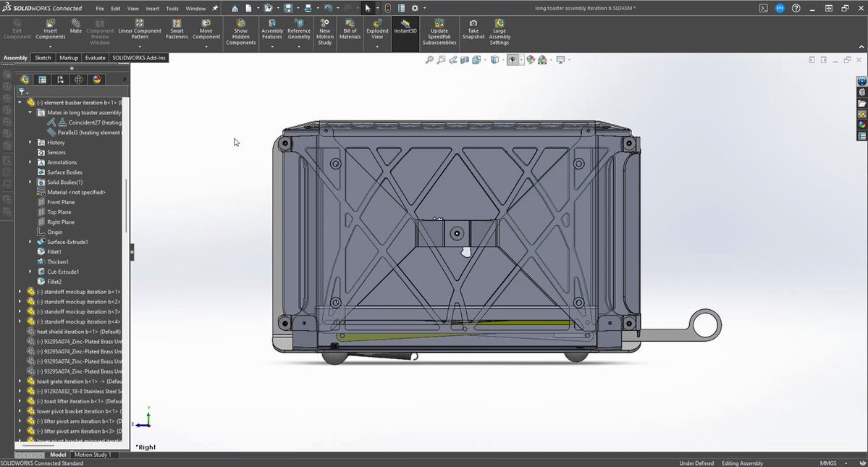The width and height of the screenshot is (868, 467).
Task: Toggle Show Hidden Components
Action: [241, 32]
